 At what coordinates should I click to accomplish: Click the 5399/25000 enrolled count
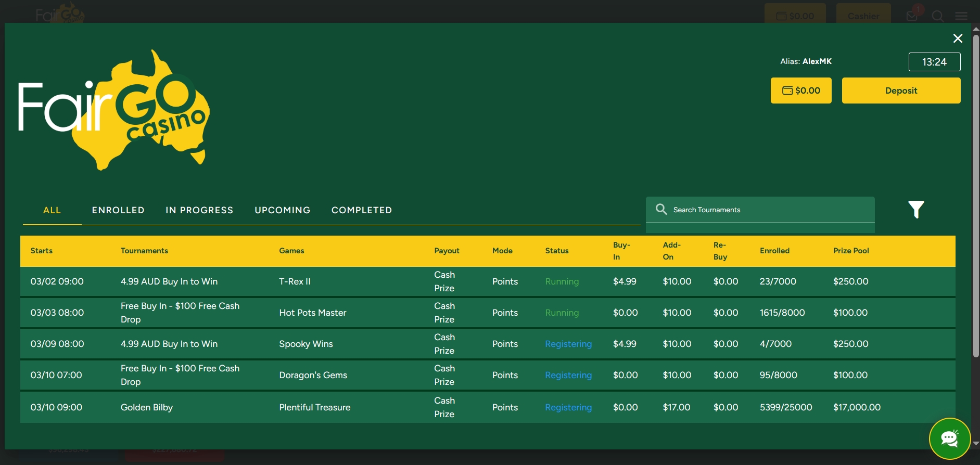[x=786, y=407]
